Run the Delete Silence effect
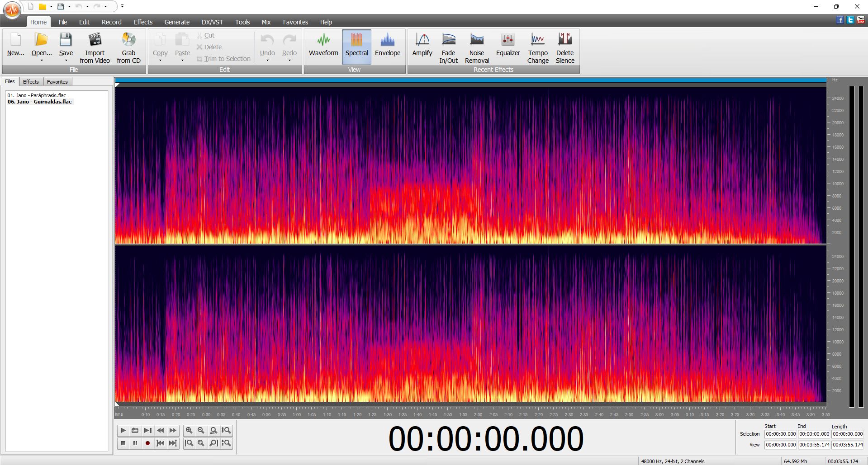This screenshot has width=868, height=465. tap(565, 47)
